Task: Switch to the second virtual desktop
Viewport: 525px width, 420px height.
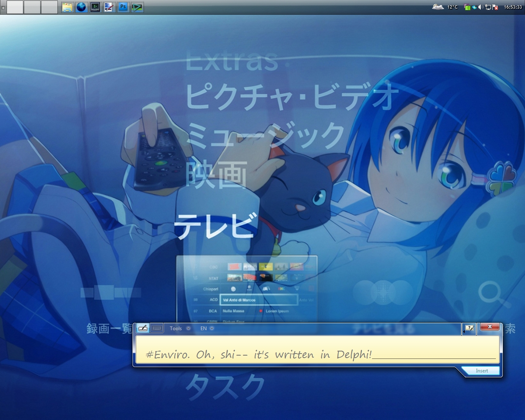Action: [32, 7]
